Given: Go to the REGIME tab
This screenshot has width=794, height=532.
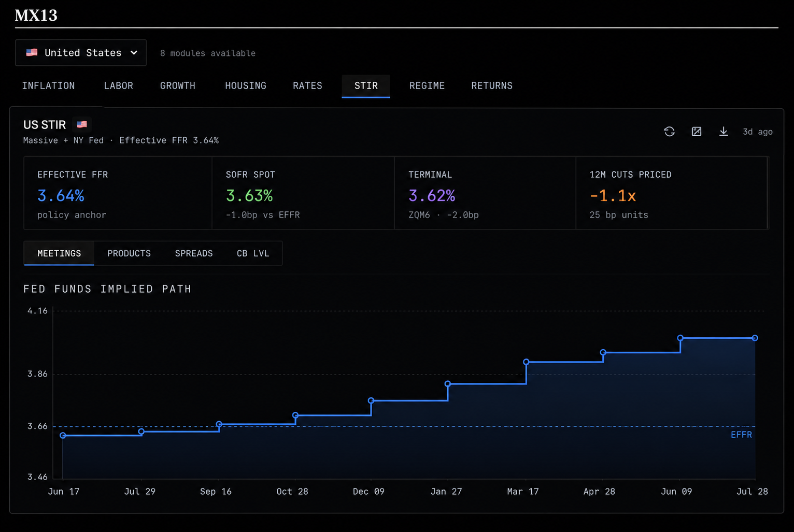Looking at the screenshot, I should [427, 85].
